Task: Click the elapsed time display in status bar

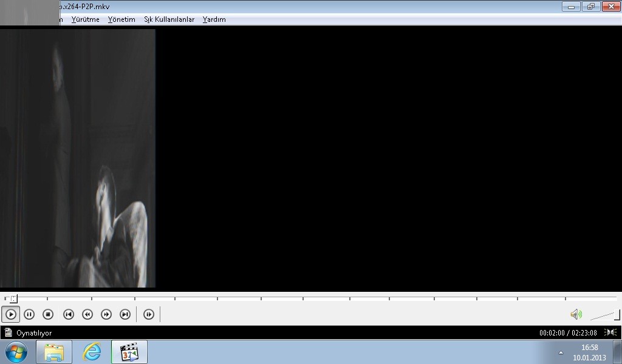Action: click(568, 333)
